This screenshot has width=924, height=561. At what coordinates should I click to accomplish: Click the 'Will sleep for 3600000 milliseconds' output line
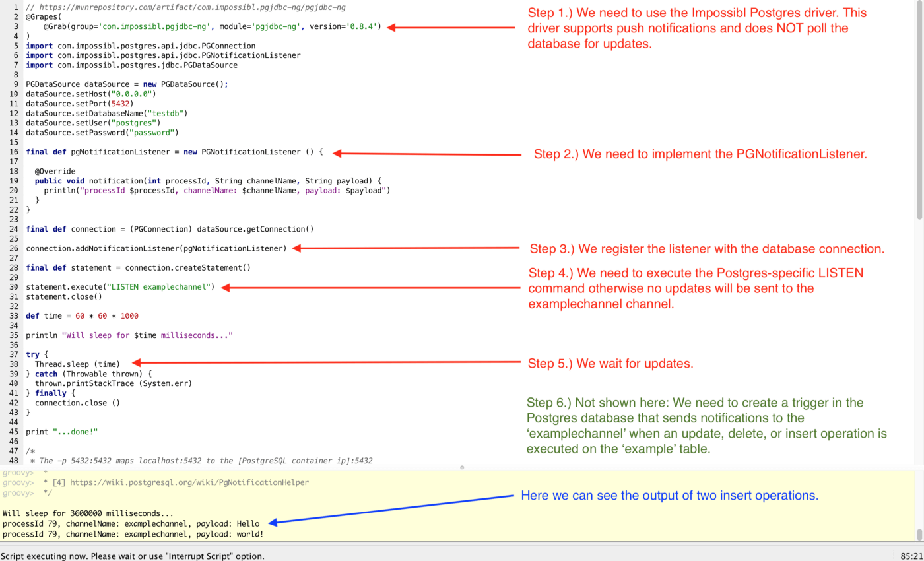pos(86,513)
